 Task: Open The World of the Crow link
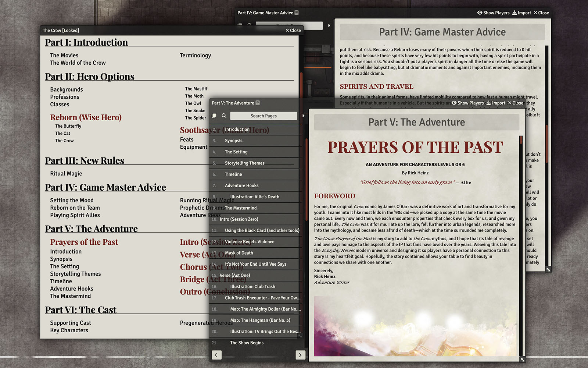pyautogui.click(x=78, y=63)
